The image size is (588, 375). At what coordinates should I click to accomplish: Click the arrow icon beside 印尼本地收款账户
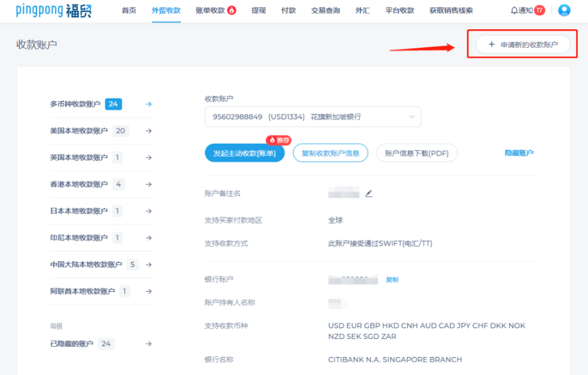click(x=148, y=238)
